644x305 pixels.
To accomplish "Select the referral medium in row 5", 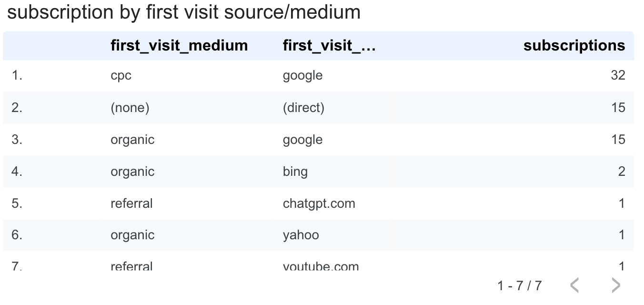I will pos(131,203).
